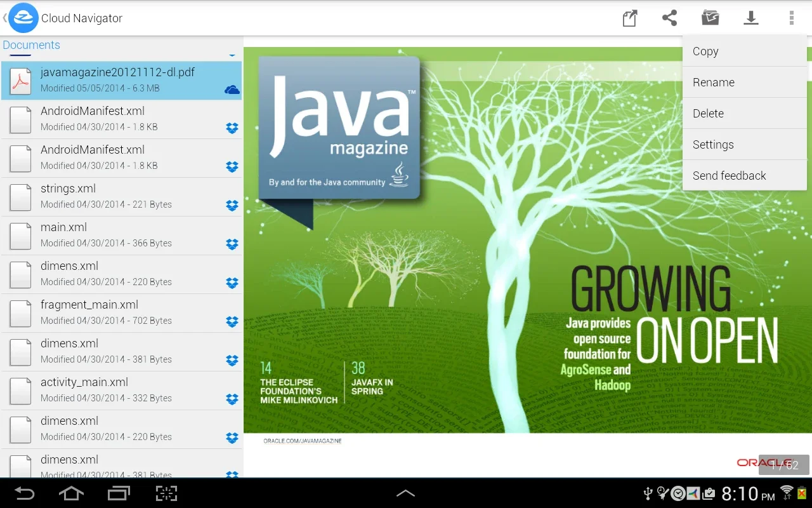Expand the up-chevron handle in the navigation bar

[x=405, y=493]
